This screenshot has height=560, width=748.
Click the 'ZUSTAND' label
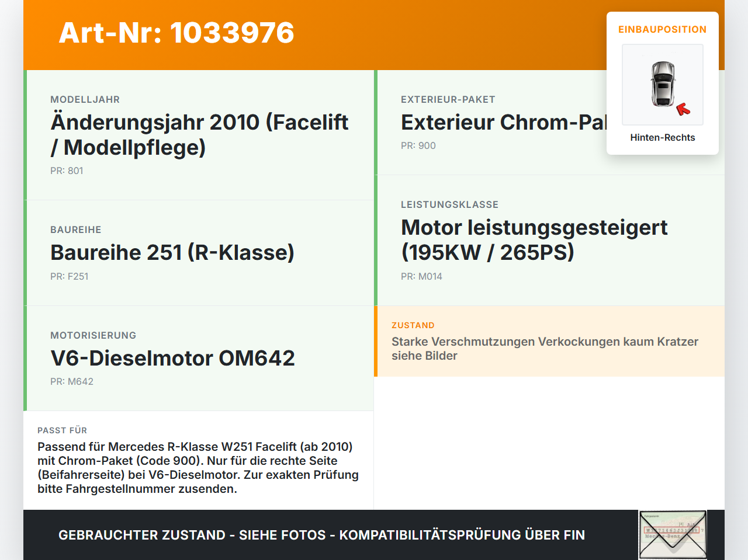tap(413, 325)
